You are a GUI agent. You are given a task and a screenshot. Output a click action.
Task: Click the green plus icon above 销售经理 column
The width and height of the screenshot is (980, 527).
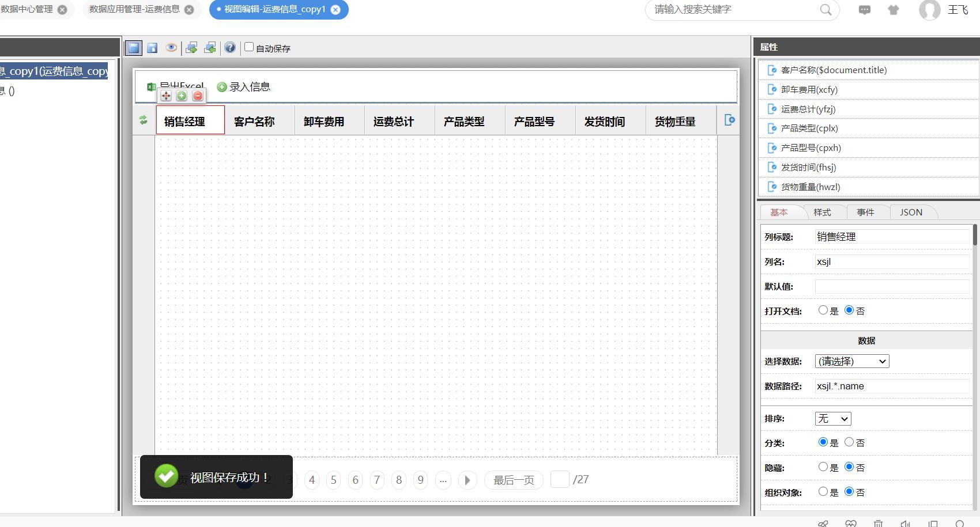(182, 96)
